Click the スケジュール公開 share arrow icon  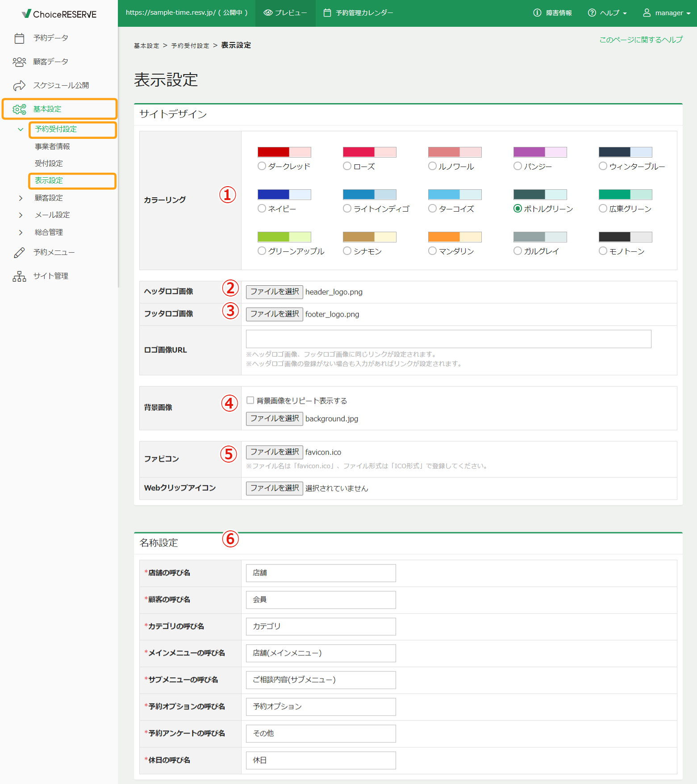pyautogui.click(x=19, y=85)
